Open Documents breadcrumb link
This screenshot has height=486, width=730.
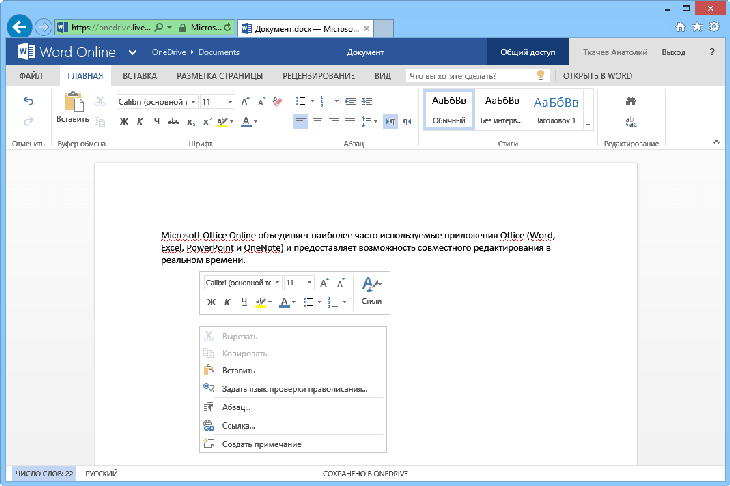pyautogui.click(x=219, y=52)
